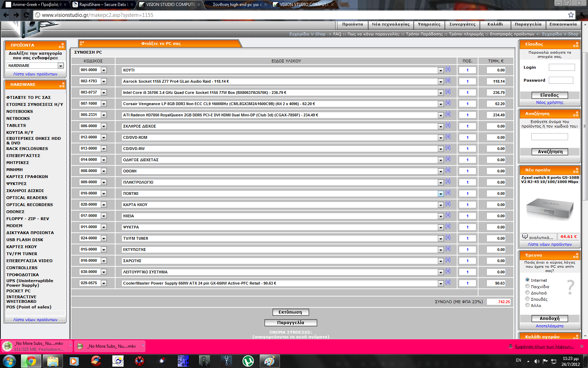Open code dropdown 029-0575
This screenshot has height=368, width=588.
click(x=104, y=283)
